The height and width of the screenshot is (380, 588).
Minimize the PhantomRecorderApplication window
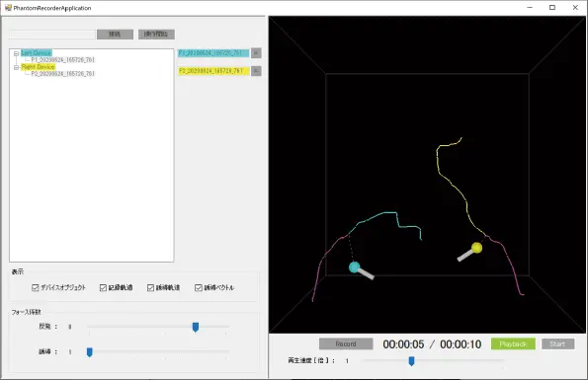[x=530, y=8]
